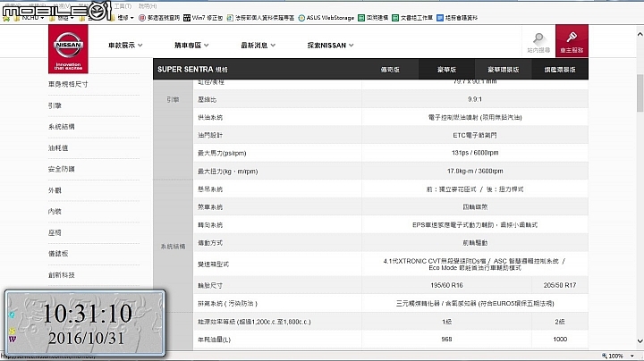The height and width of the screenshot is (361, 644).
Task: Open the 文書處工作單 bookmark
Action: (412, 18)
